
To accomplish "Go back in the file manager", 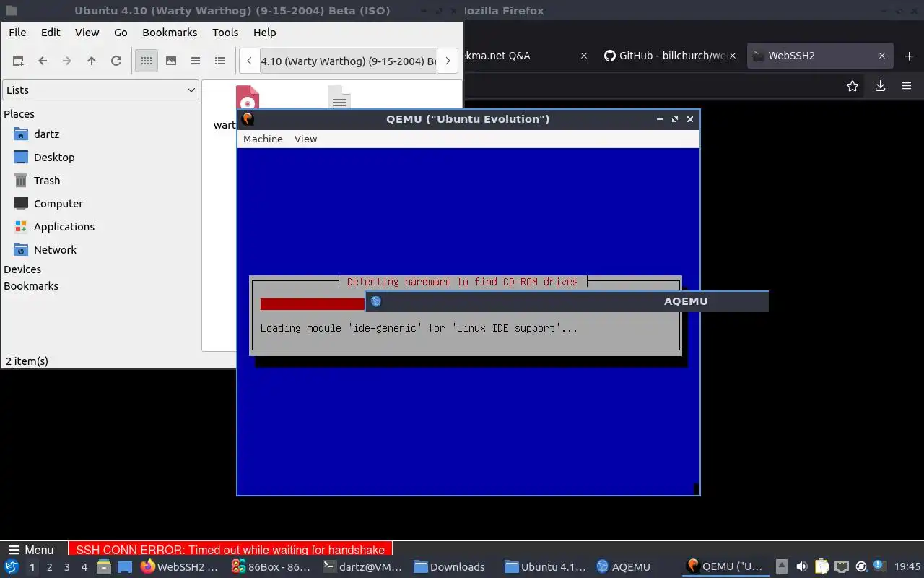I will click(43, 61).
